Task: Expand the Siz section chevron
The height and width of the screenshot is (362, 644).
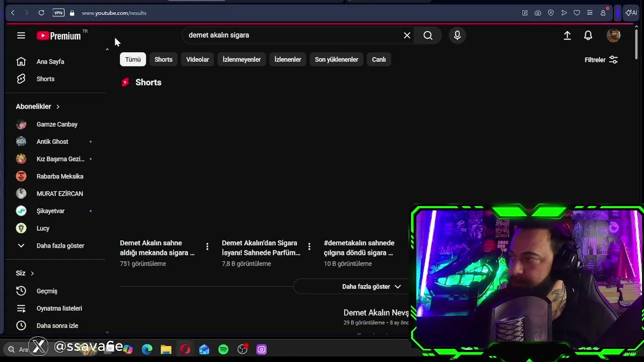Action: [x=32, y=274]
